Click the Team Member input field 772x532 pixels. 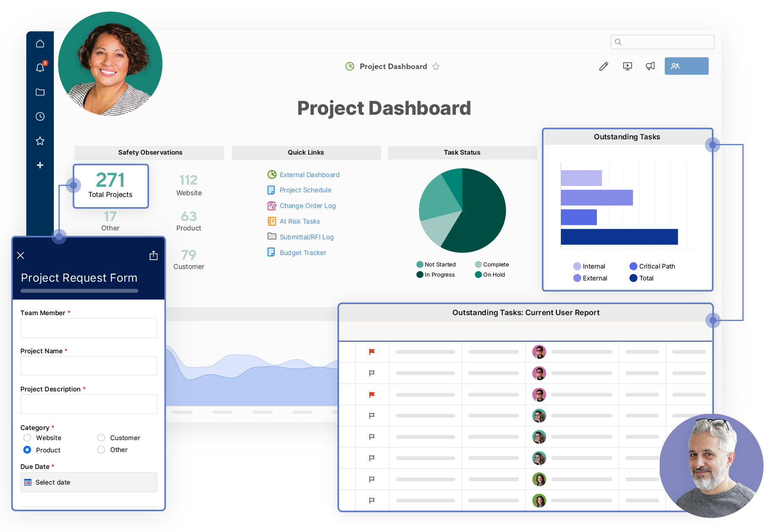click(89, 328)
